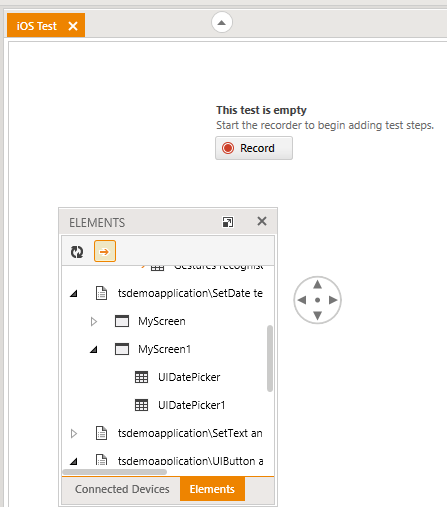Screen dimensions: 447x507
Task: Click the docking compass right arrow
Action: point(333,300)
